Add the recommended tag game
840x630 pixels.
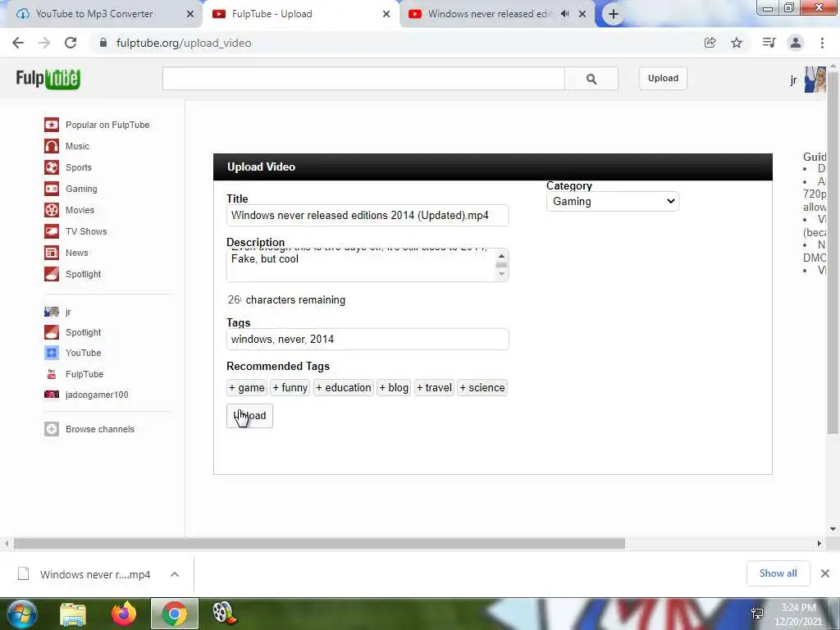coord(246,387)
